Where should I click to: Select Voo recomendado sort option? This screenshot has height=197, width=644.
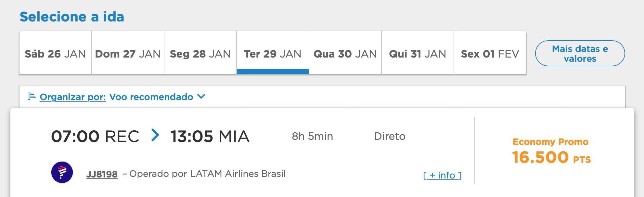point(151,97)
